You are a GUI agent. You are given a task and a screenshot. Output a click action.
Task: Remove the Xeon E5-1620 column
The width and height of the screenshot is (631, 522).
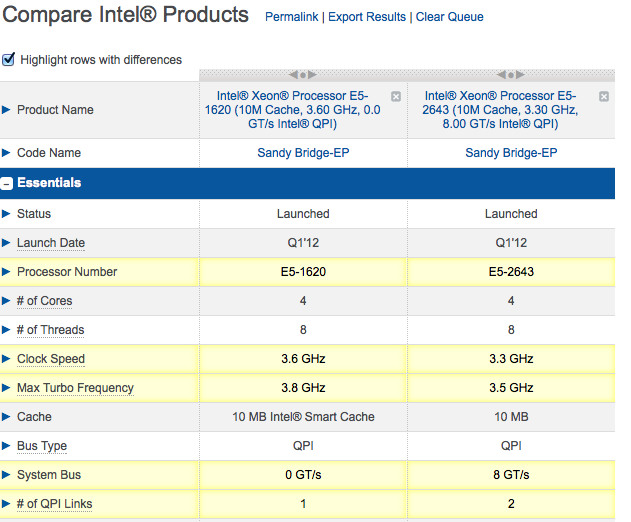(396, 96)
